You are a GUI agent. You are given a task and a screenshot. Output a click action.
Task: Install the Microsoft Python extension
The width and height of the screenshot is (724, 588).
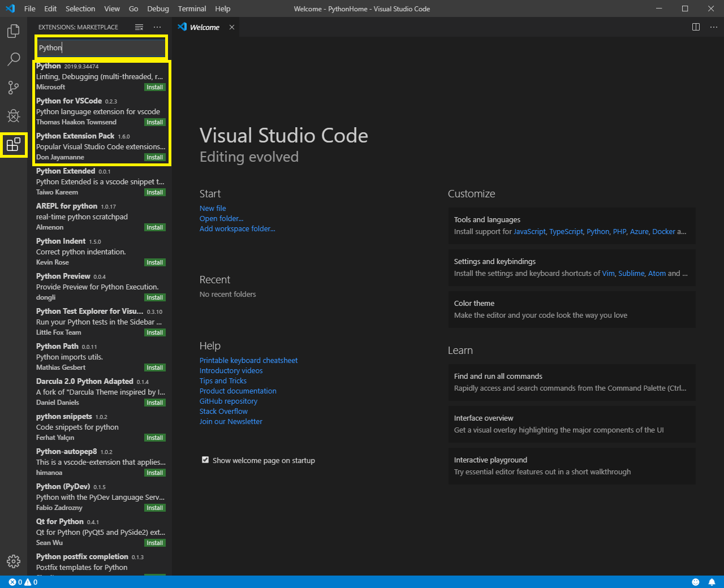[154, 87]
